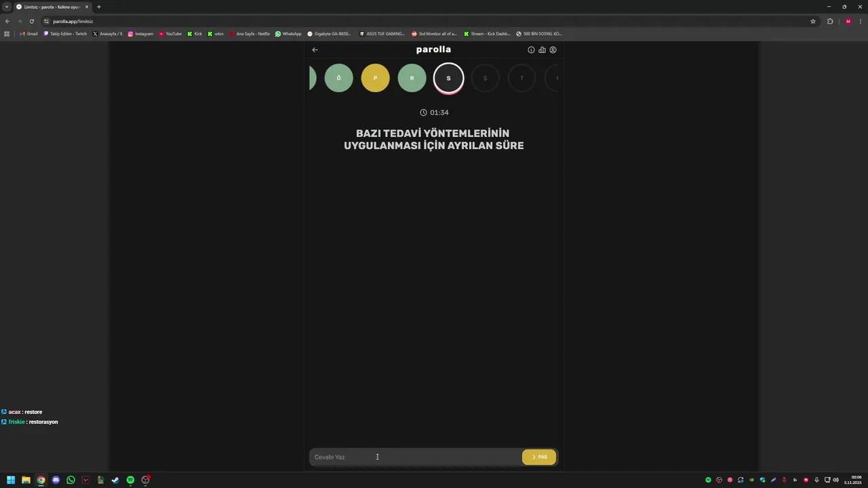Open File Explorer from the taskbar
The width and height of the screenshot is (868, 488).
26,480
